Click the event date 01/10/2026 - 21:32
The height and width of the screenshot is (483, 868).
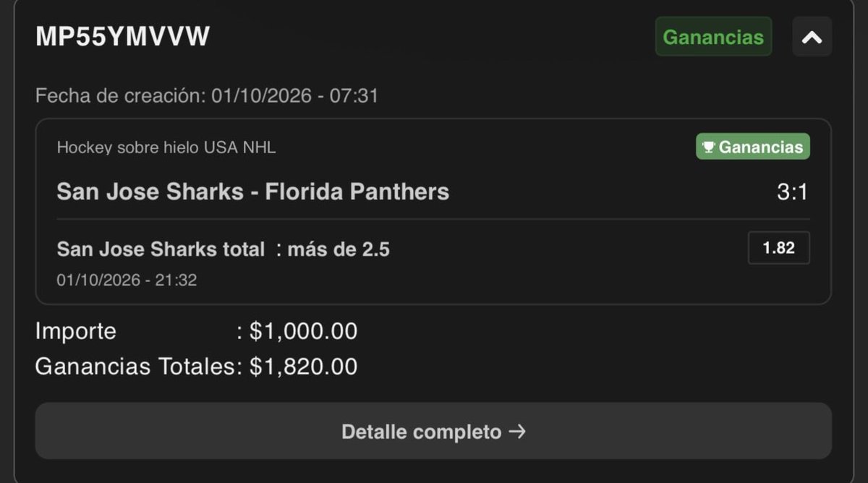pos(127,280)
